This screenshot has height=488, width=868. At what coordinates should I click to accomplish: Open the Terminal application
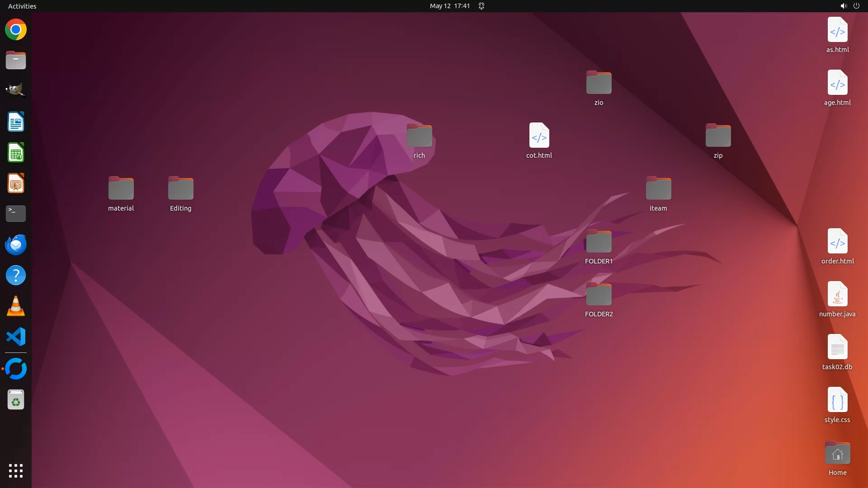coord(16,214)
